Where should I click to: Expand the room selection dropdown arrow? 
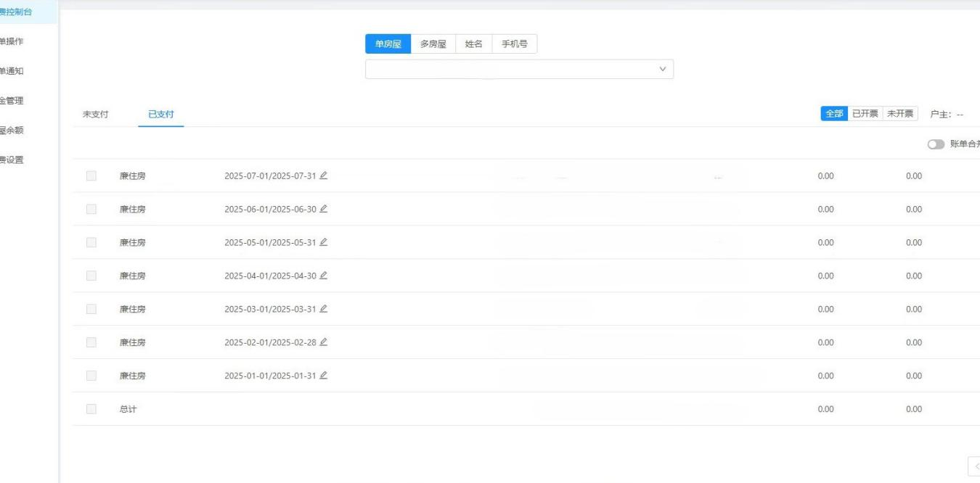pos(661,69)
